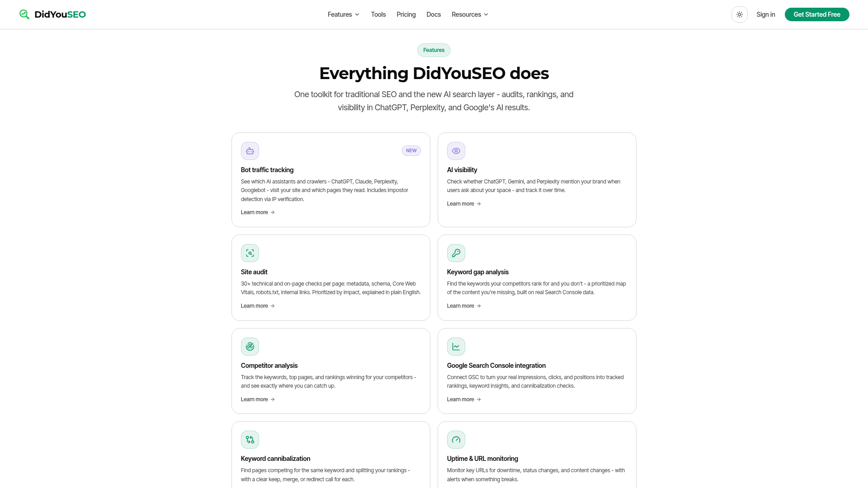Click the Google Search Console chart icon
This screenshot has width=868, height=488.
456,347
